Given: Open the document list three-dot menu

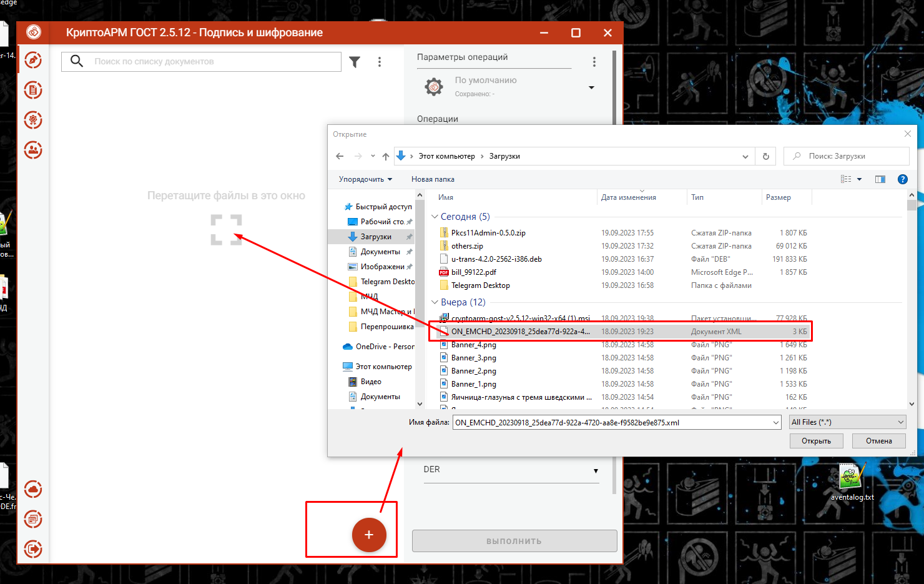Looking at the screenshot, I should [380, 62].
